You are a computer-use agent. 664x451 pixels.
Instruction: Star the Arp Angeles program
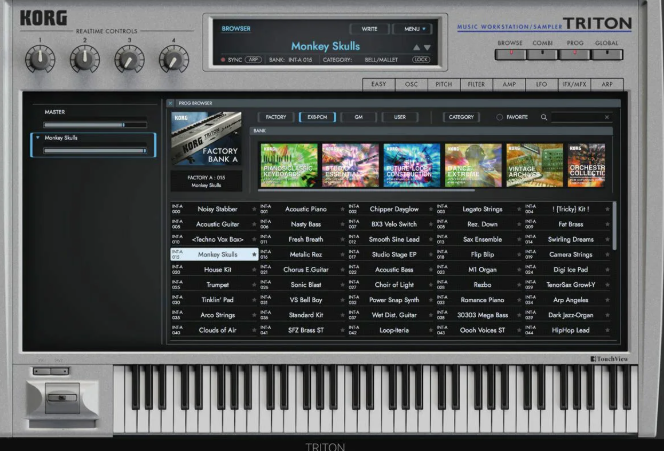[607, 300]
